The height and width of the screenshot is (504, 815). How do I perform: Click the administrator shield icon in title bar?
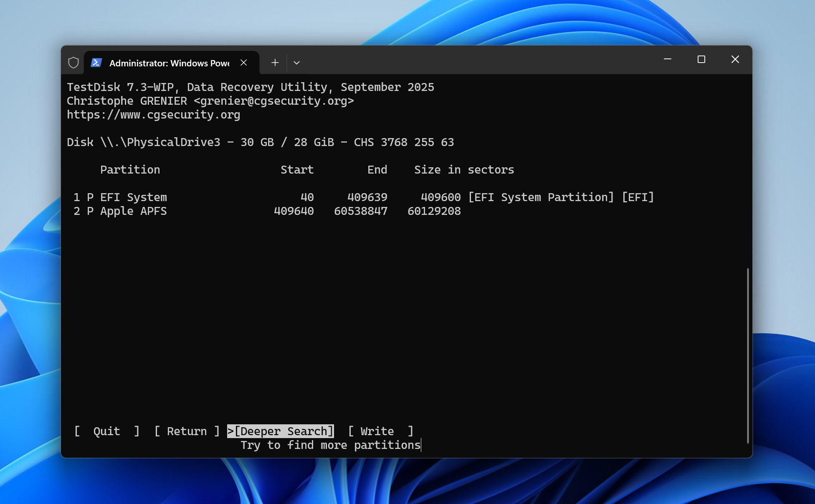pyautogui.click(x=73, y=63)
